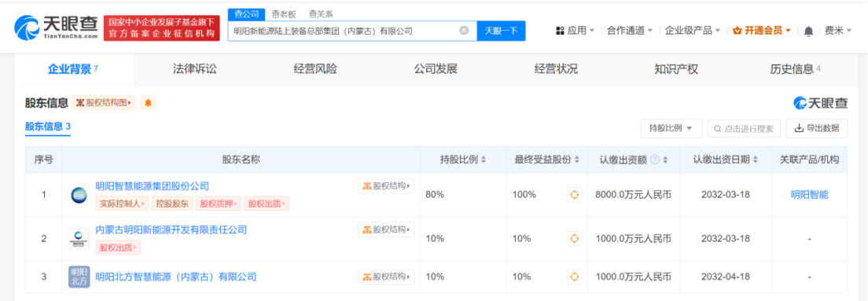868x301 pixels.
Task: Click the beneficial share target icon in row 3
Action: [575, 277]
